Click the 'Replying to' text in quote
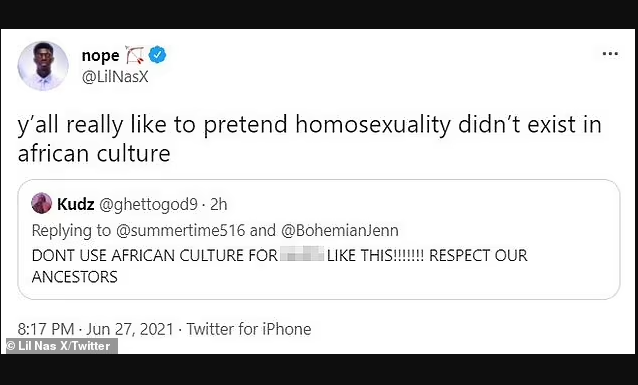The height and width of the screenshot is (385, 638). (x=71, y=230)
